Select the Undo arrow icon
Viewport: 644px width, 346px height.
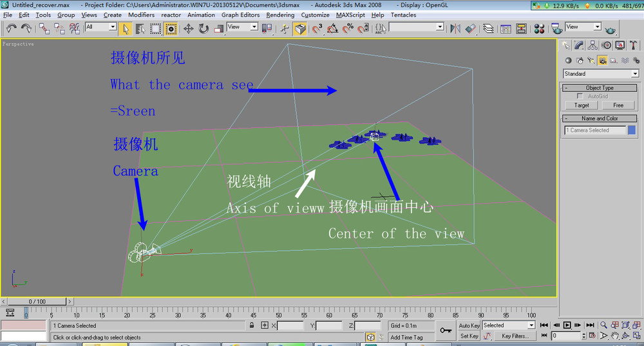pyautogui.click(x=11, y=28)
